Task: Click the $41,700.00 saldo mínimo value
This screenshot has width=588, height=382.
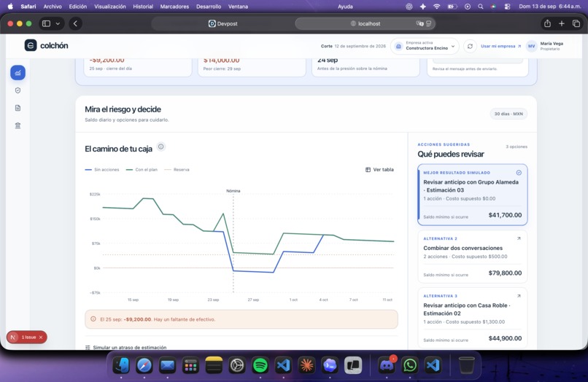Action: (505, 215)
